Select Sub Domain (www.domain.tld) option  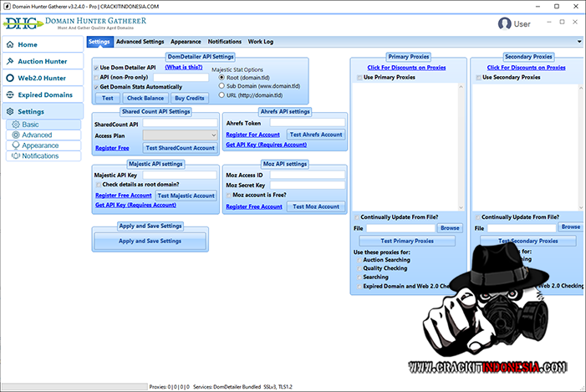(222, 86)
